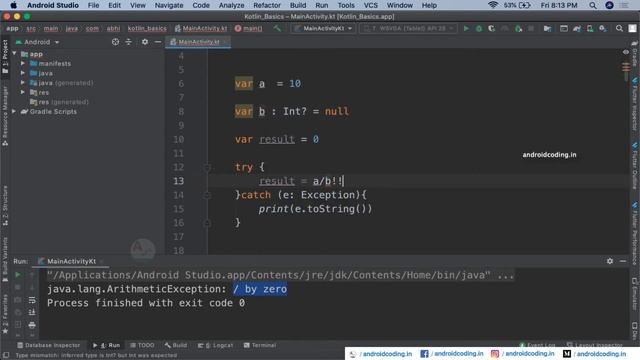Viewport: 640px width, 360px height.
Task: Toggle Resource Manager side tab
Action: [x=5, y=116]
